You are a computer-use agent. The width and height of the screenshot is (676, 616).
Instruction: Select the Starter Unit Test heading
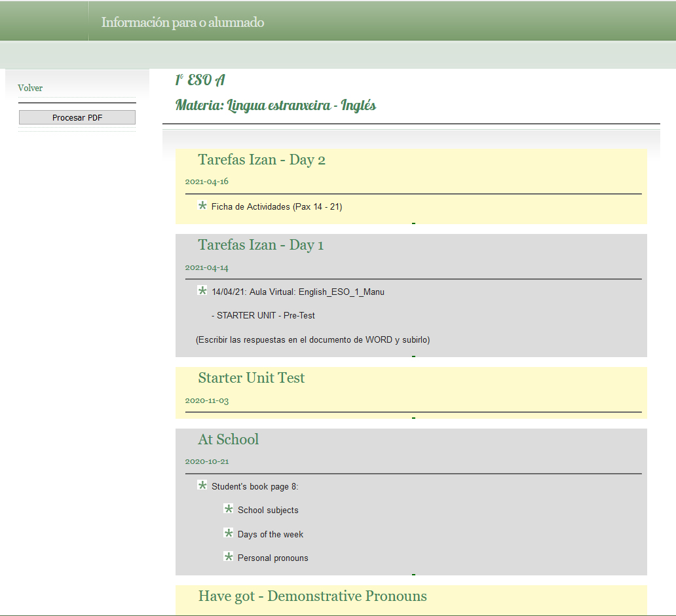click(251, 378)
